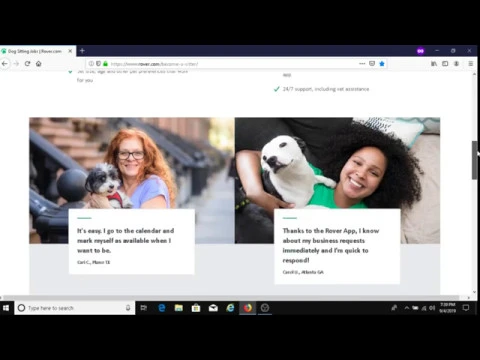
Task: Open the Windows Action Center notifications
Action: tap(466, 308)
